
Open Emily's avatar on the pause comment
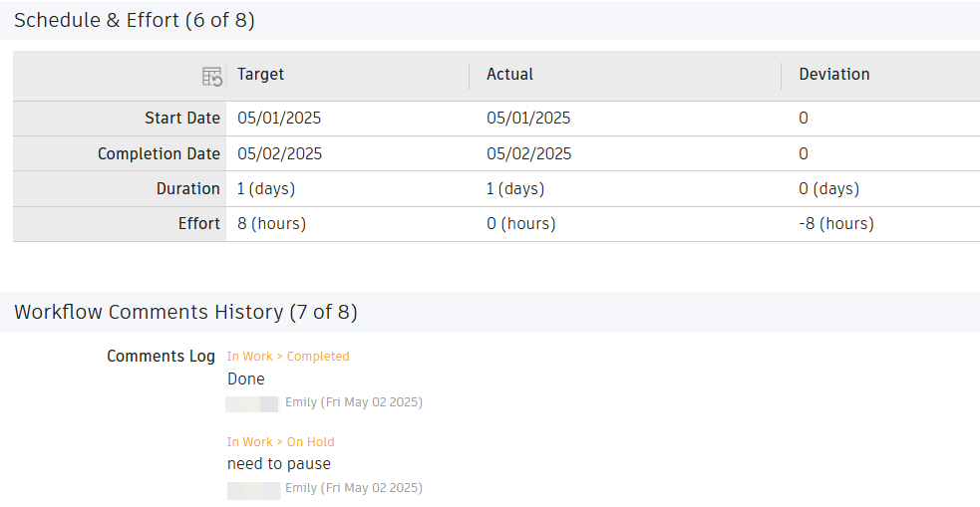tap(252, 489)
